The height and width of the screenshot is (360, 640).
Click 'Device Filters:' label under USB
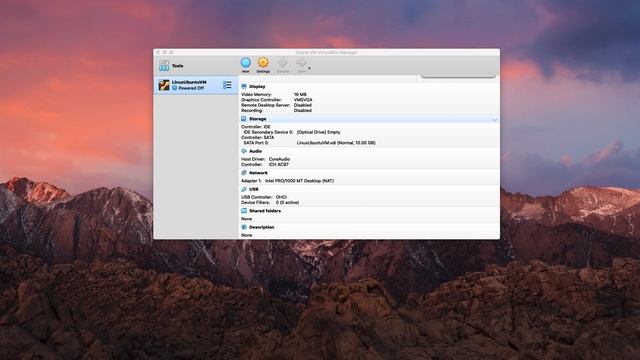[256, 202]
